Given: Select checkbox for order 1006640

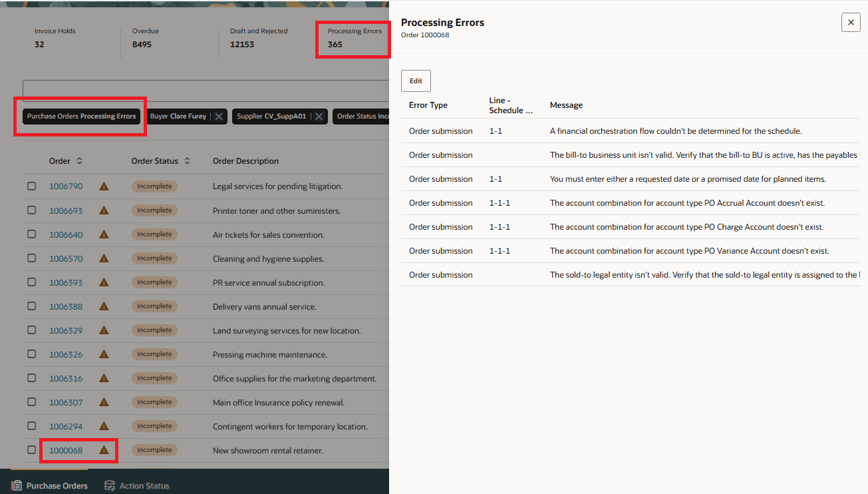Looking at the screenshot, I should coord(32,234).
